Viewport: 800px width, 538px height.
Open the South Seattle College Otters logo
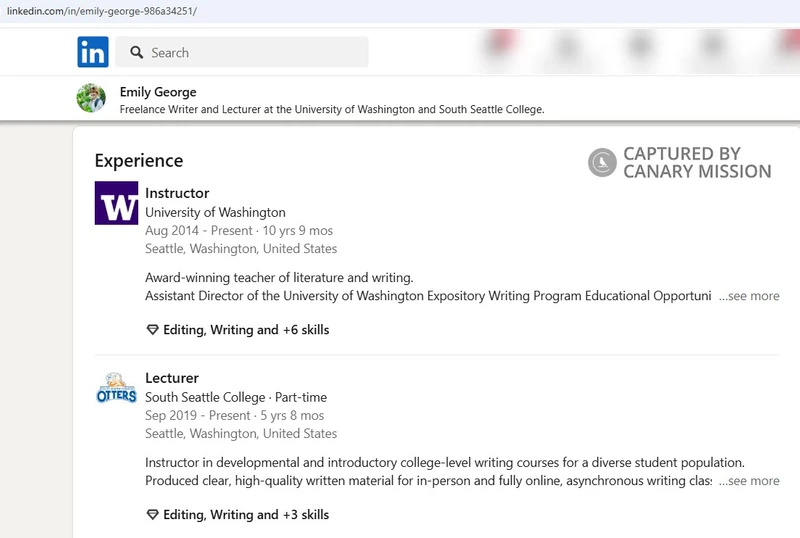(116, 388)
